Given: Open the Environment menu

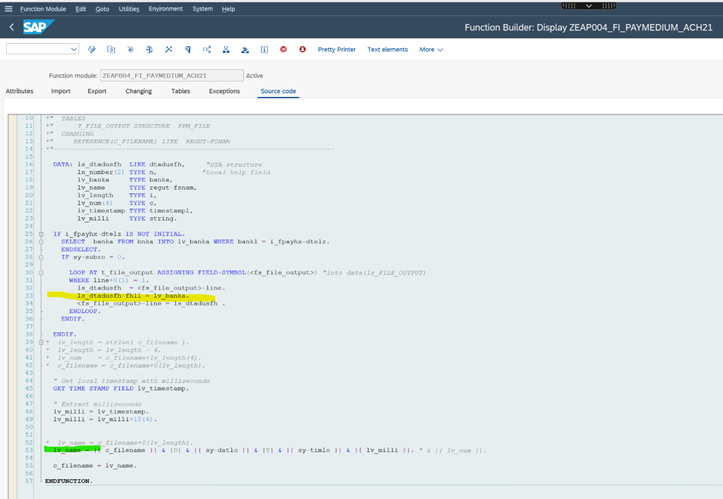Looking at the screenshot, I should click(166, 9).
